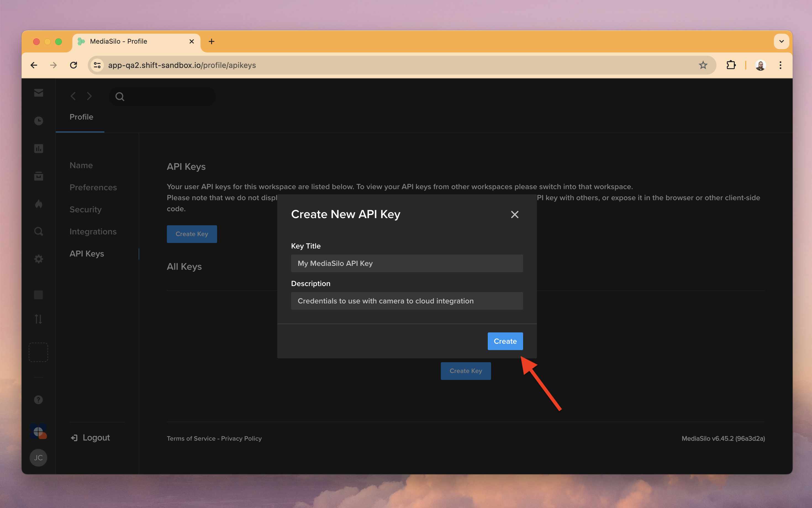The image size is (812, 508).
Task: Select the flame activity icon
Action: coord(38,203)
